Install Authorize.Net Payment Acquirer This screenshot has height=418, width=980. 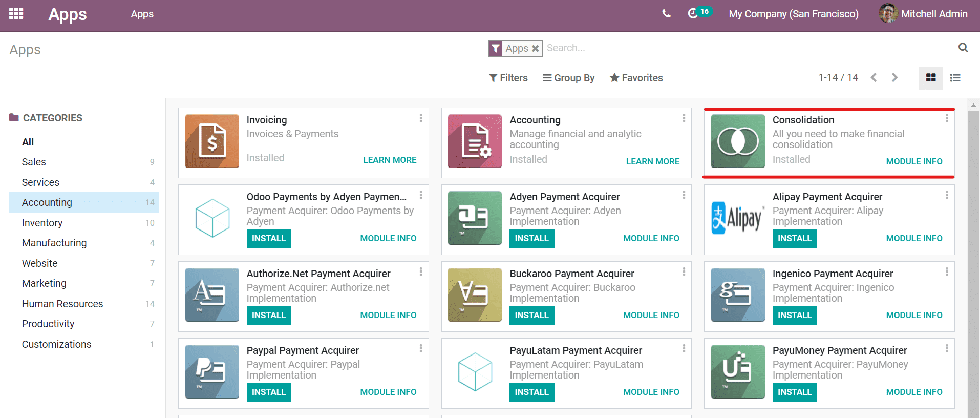(269, 315)
